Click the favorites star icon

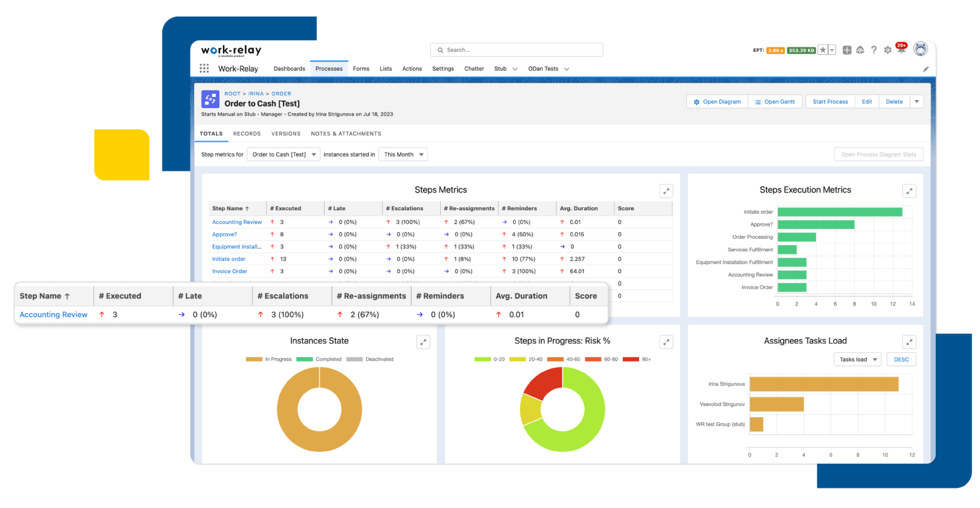tap(823, 50)
